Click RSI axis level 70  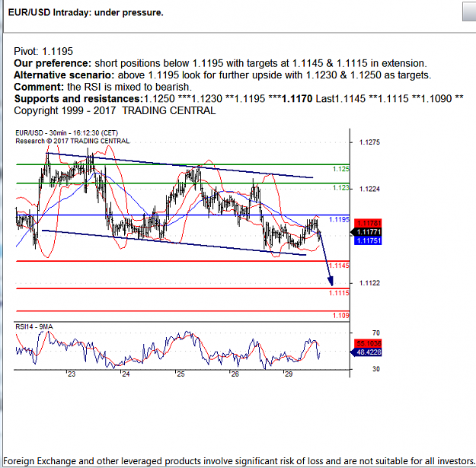point(376,333)
